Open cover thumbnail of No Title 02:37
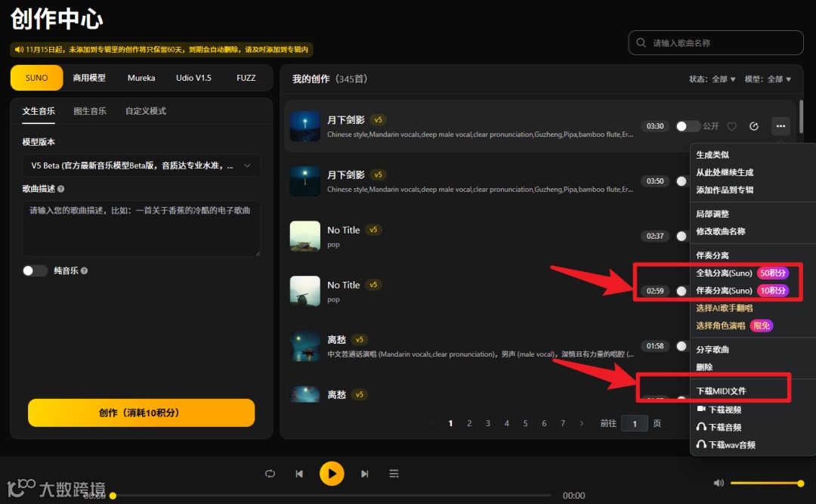This screenshot has height=504, width=816. point(305,236)
